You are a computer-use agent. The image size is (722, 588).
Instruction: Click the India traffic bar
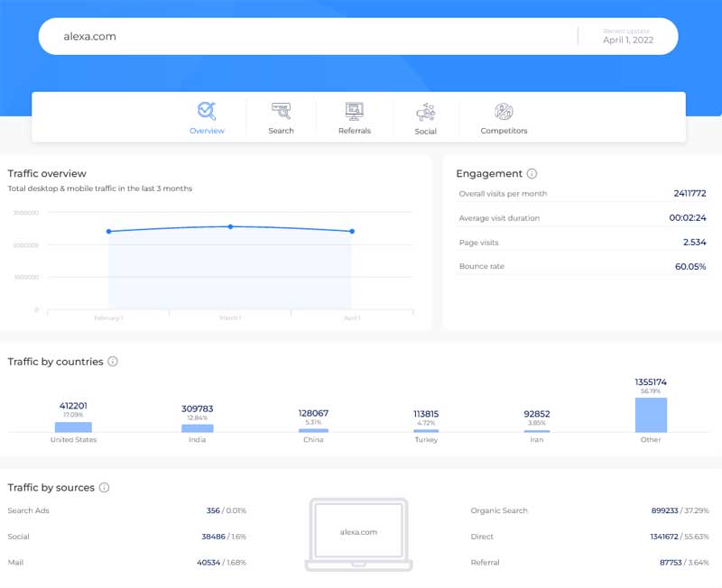click(x=197, y=428)
